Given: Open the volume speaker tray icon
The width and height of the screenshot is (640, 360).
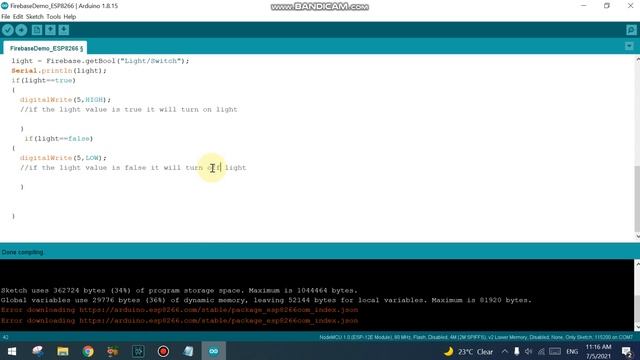Looking at the screenshot, I should click(x=529, y=351).
